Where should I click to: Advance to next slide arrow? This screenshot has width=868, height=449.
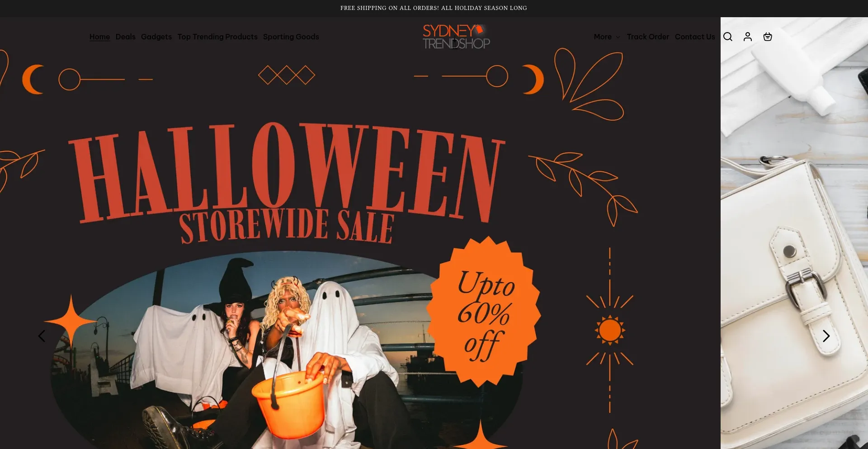[826, 336]
